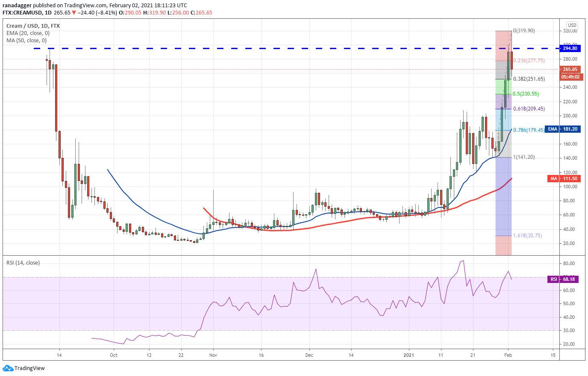Viewport: 588px width, 376px height.
Task: Click the 2021 marker on time axis
Action: [409, 355]
